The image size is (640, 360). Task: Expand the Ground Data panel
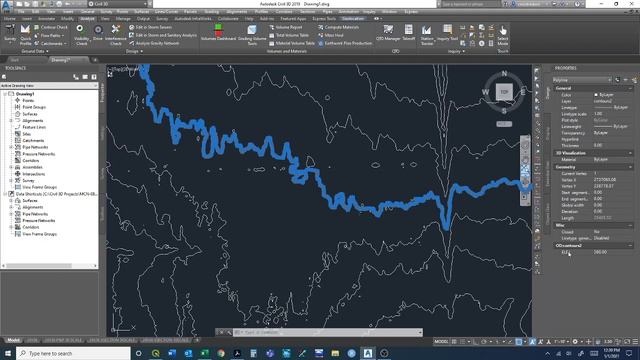click(x=35, y=51)
